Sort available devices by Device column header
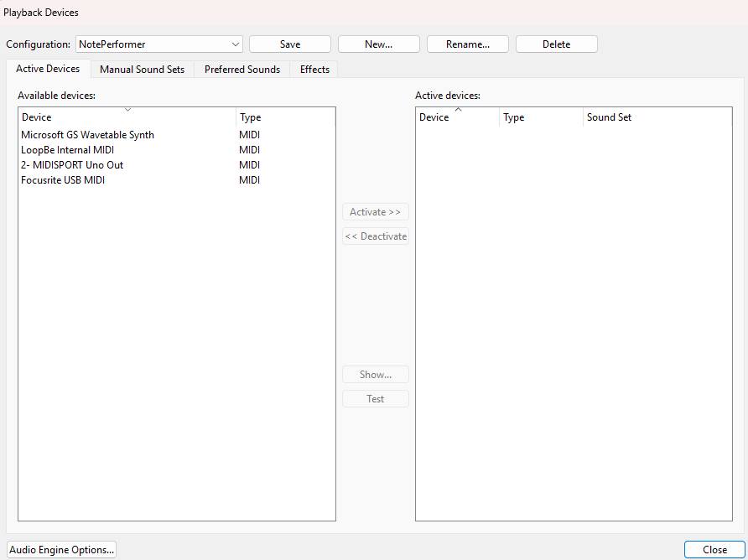 pyautogui.click(x=127, y=117)
